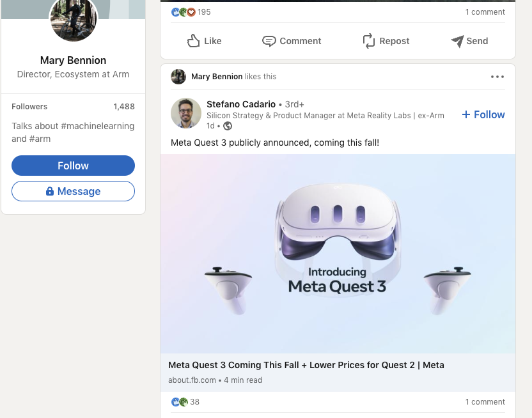532x418 pixels.
Task: View the 1 comment link on top post
Action: coord(485,12)
